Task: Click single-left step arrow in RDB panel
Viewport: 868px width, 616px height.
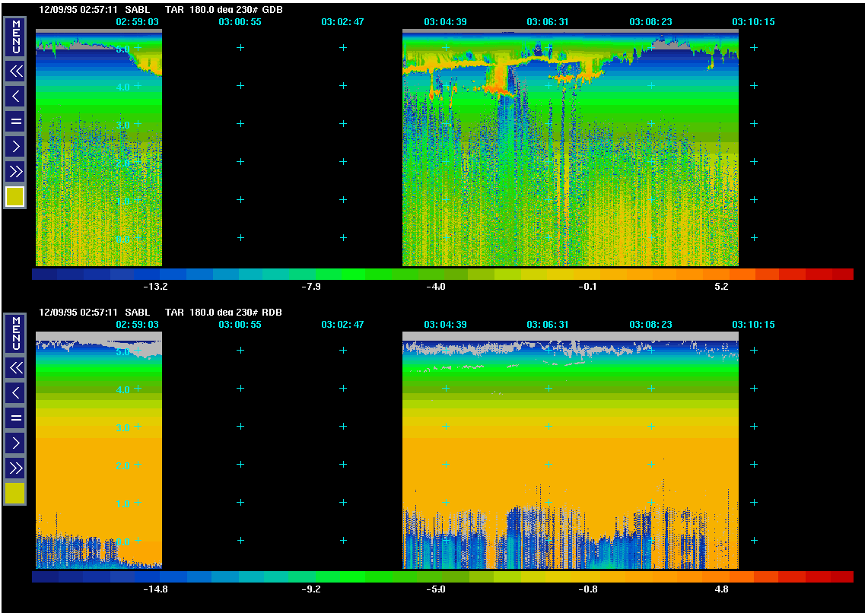Action: point(15,393)
